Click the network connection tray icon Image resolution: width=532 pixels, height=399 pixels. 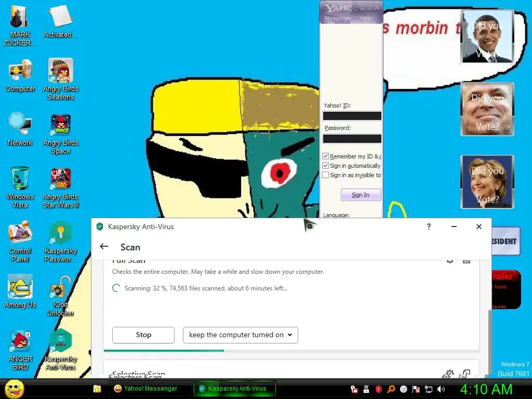(x=429, y=389)
